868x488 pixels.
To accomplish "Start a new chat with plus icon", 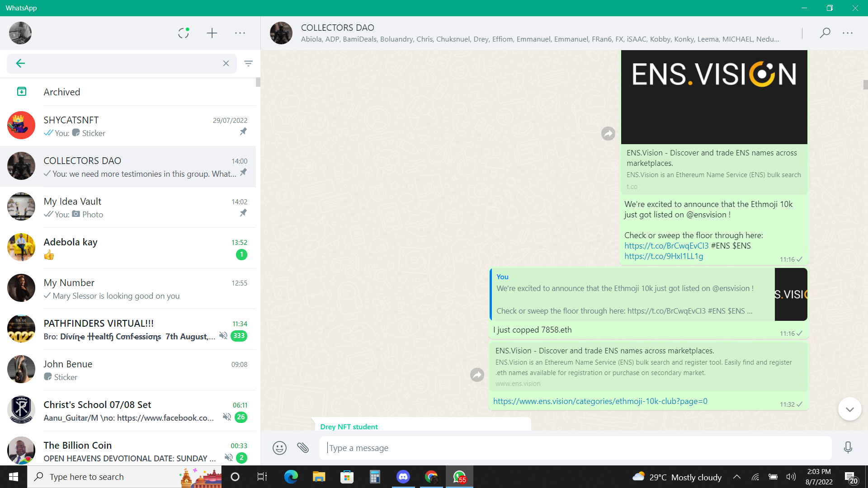I will click(x=212, y=33).
